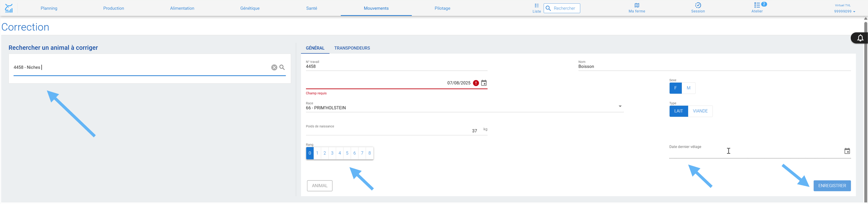This screenshot has height=204, width=868.
Task: Open the Production menu
Action: coord(114,8)
